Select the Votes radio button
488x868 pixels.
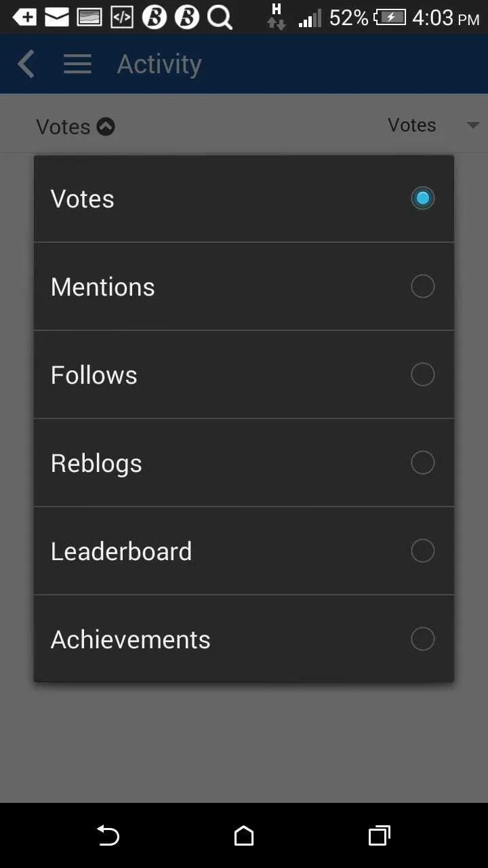[x=423, y=198]
